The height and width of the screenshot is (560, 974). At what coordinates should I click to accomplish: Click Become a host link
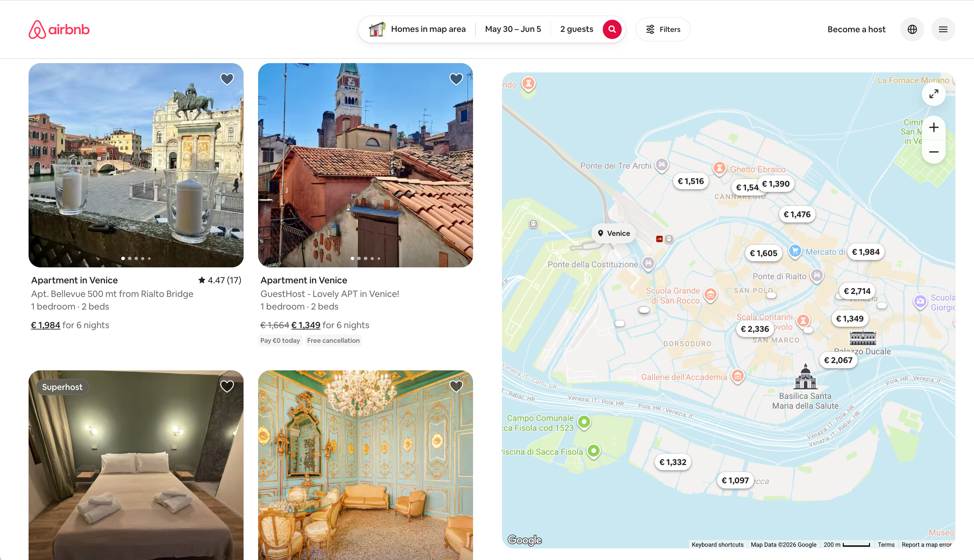856,29
